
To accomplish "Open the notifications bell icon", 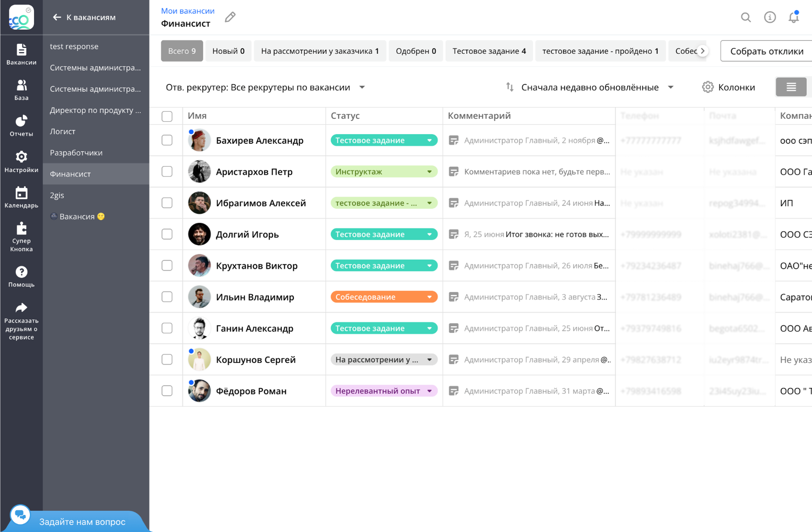I will click(x=793, y=18).
